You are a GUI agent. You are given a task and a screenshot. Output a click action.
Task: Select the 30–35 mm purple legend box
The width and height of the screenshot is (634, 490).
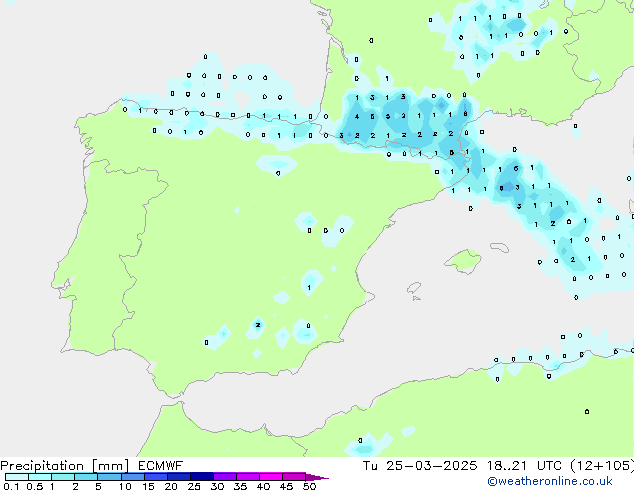(x=224, y=477)
